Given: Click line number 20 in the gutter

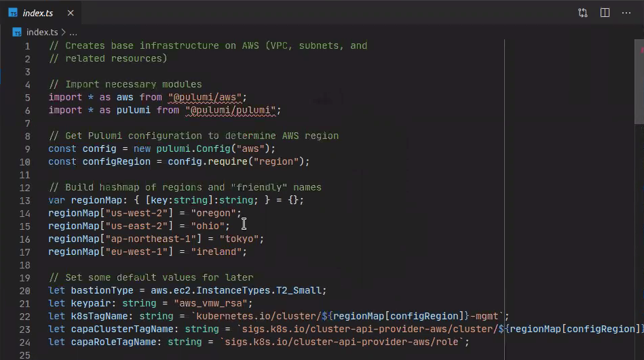Looking at the screenshot, I should tap(26, 290).
